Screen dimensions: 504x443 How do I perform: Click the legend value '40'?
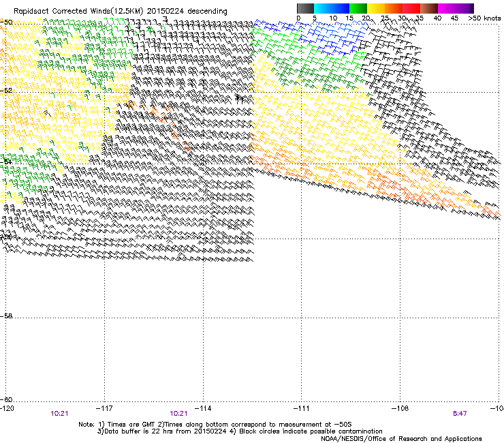437,18
